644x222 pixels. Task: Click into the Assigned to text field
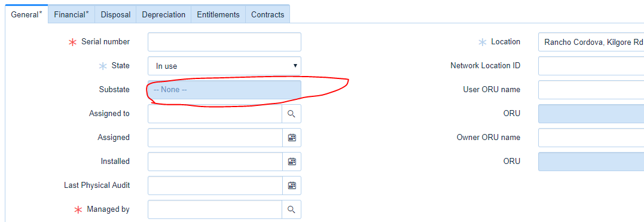click(215, 114)
